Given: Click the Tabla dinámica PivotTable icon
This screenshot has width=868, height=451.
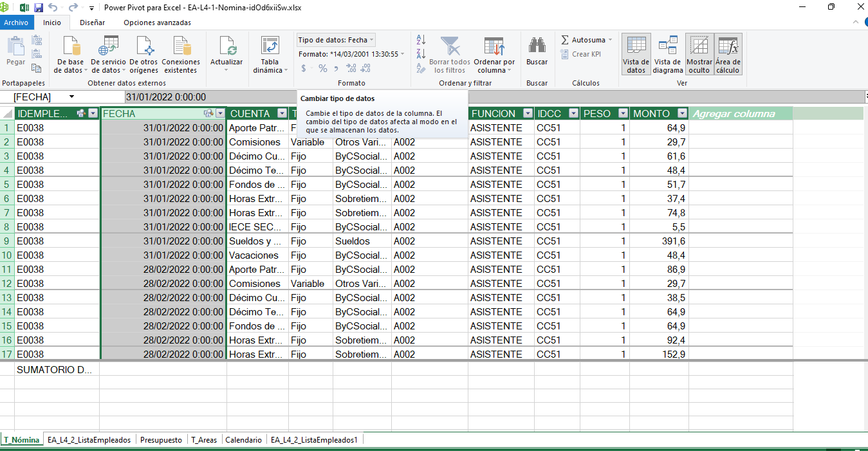Looking at the screenshot, I should pos(270,47).
